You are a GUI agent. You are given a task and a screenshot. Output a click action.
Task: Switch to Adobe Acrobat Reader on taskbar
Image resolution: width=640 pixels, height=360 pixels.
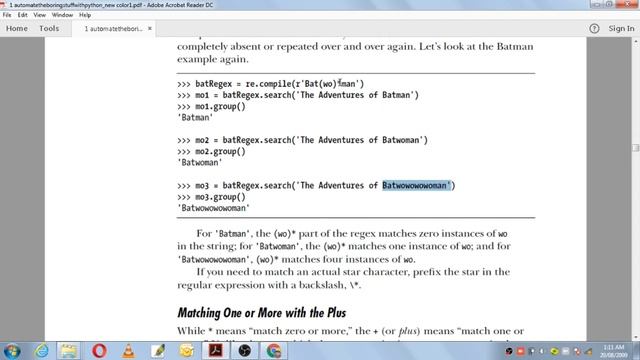pos(216,351)
